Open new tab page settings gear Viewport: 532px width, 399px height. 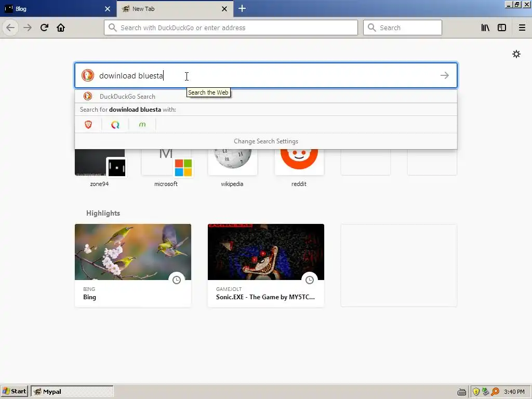coord(516,54)
